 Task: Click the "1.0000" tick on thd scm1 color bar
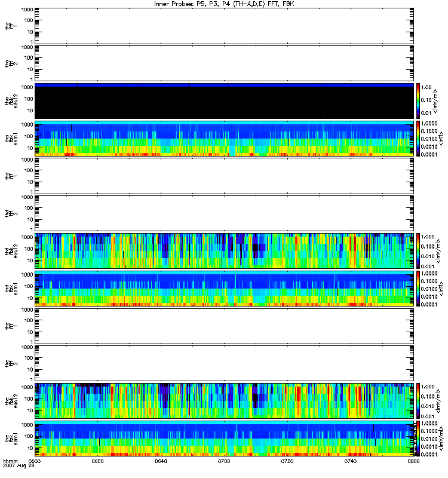click(x=429, y=274)
